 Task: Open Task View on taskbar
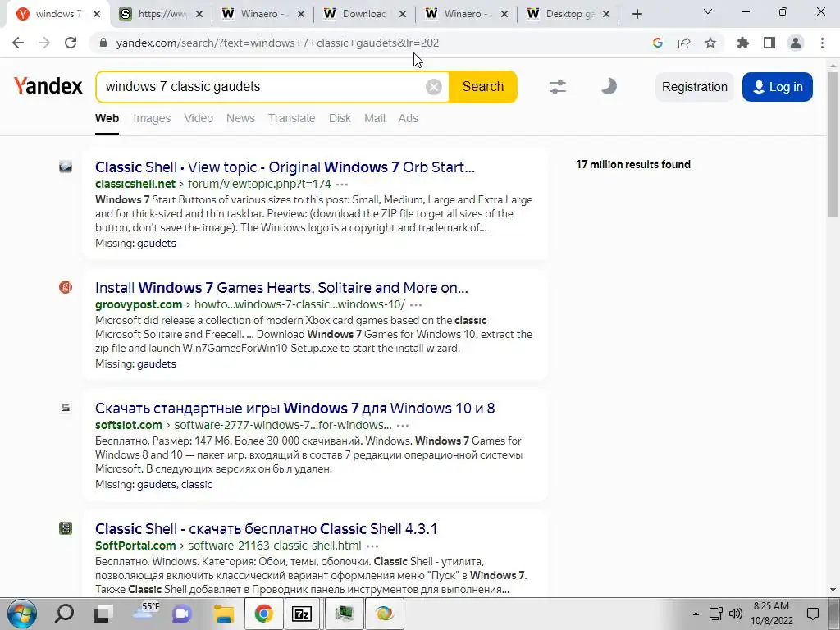coord(103,614)
